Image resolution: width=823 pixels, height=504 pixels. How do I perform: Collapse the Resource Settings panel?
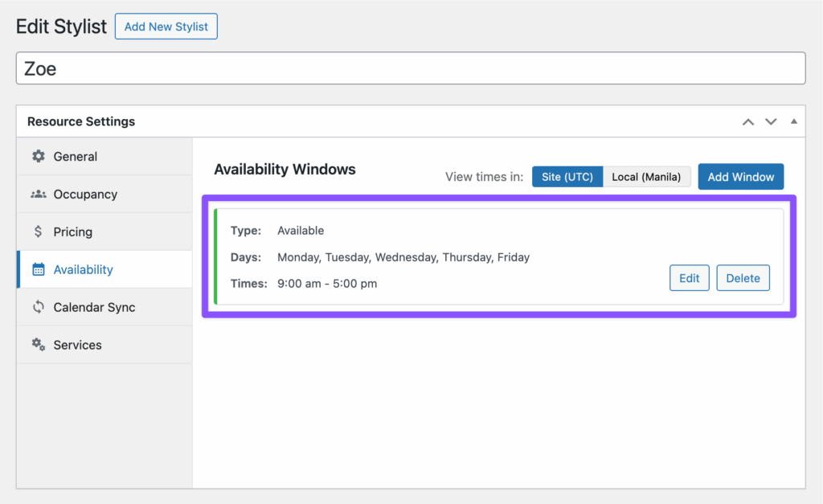point(793,121)
